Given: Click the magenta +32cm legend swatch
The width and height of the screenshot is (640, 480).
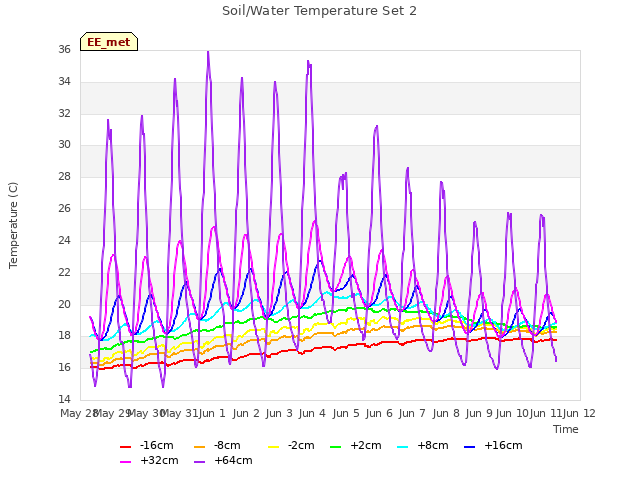Looking at the screenshot, I should pyautogui.click(x=125, y=462).
